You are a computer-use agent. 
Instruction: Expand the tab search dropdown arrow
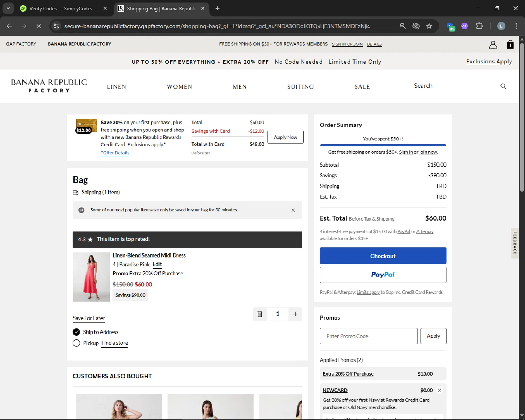click(x=8, y=8)
